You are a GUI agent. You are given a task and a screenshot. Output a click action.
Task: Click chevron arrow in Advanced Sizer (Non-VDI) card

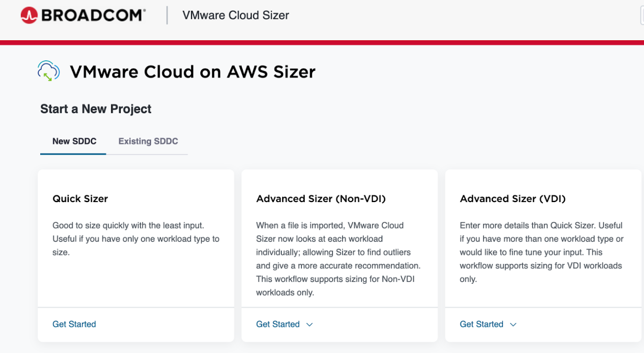point(309,324)
